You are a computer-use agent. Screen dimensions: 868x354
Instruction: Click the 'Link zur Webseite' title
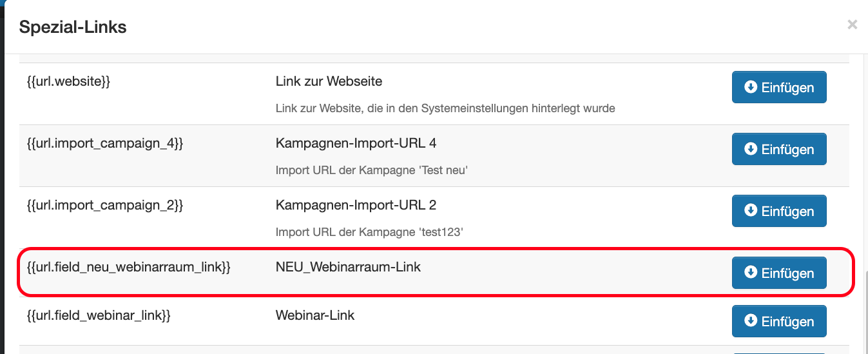coord(329,82)
